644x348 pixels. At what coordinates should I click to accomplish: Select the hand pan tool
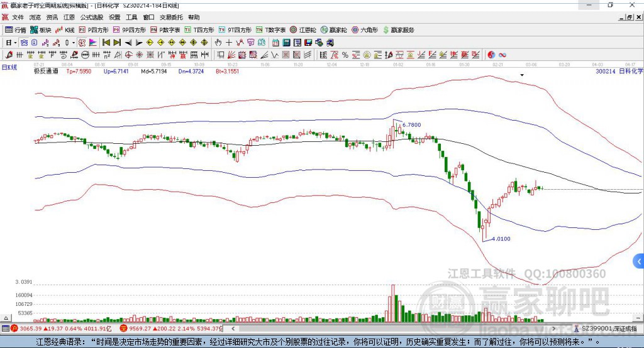[218, 43]
